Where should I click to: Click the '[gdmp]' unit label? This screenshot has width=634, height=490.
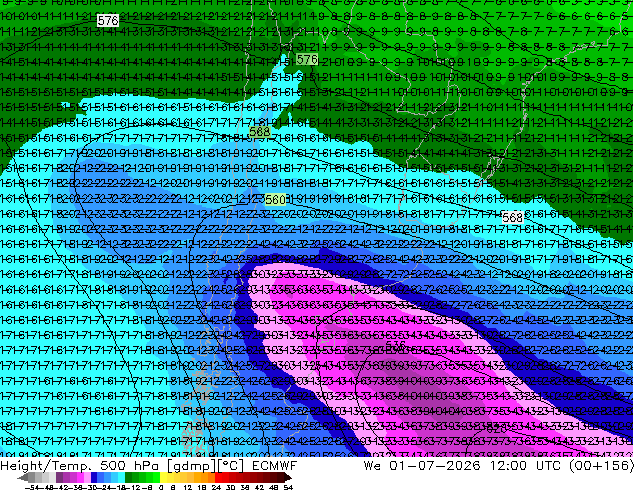[192, 466]
